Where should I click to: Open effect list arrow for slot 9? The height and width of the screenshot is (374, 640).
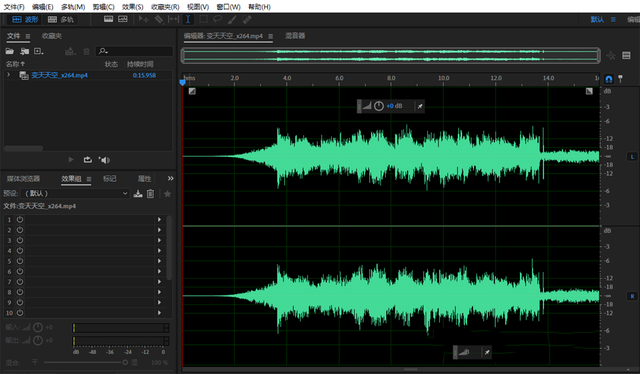[x=160, y=303]
